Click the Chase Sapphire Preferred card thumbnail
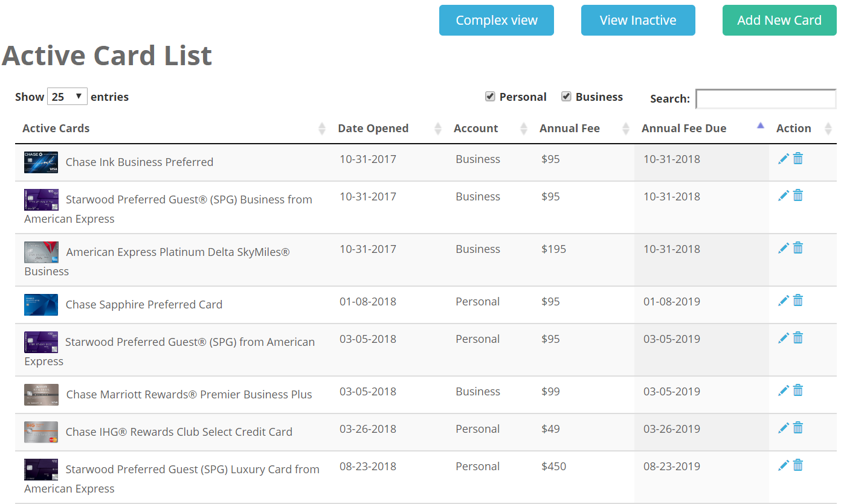This screenshot has height=504, width=841. point(41,305)
